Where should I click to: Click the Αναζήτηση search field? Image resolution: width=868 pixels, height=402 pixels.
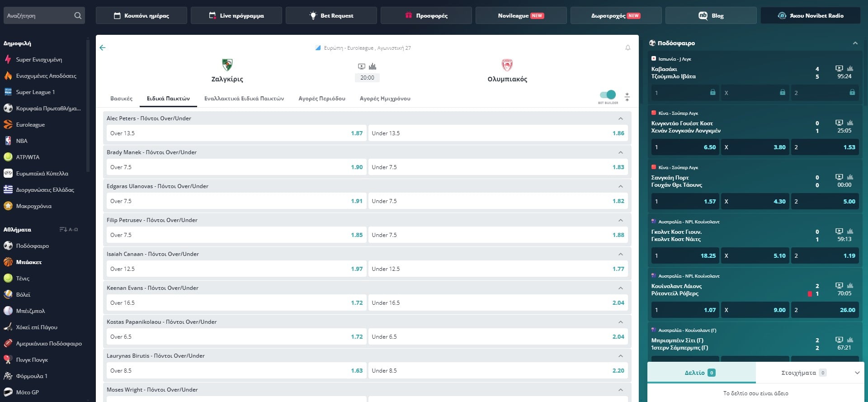click(x=38, y=16)
